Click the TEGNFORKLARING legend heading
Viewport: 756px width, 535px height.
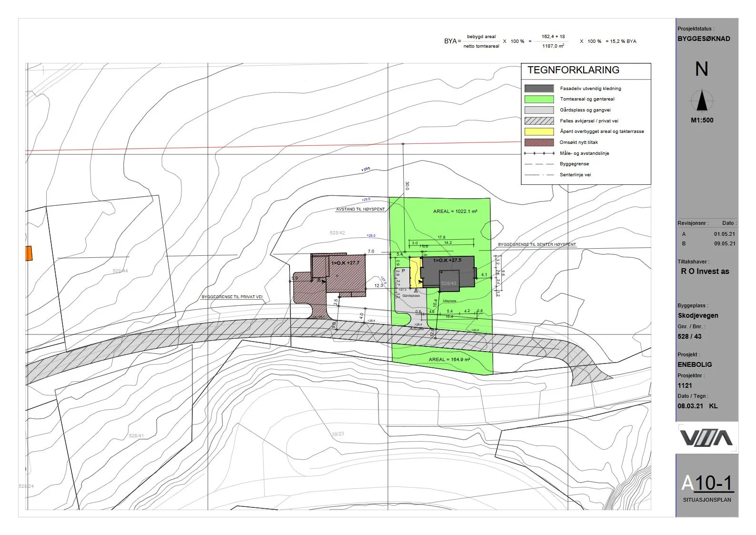click(x=573, y=70)
